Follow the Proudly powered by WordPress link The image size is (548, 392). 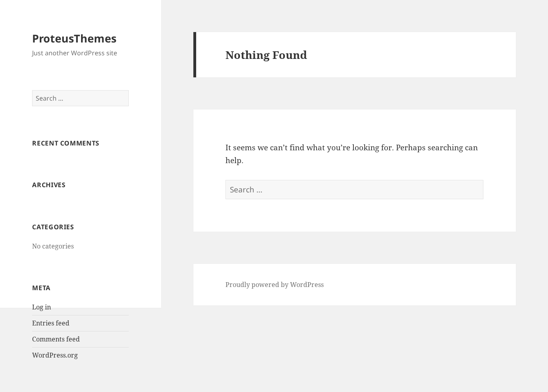pyautogui.click(x=274, y=285)
